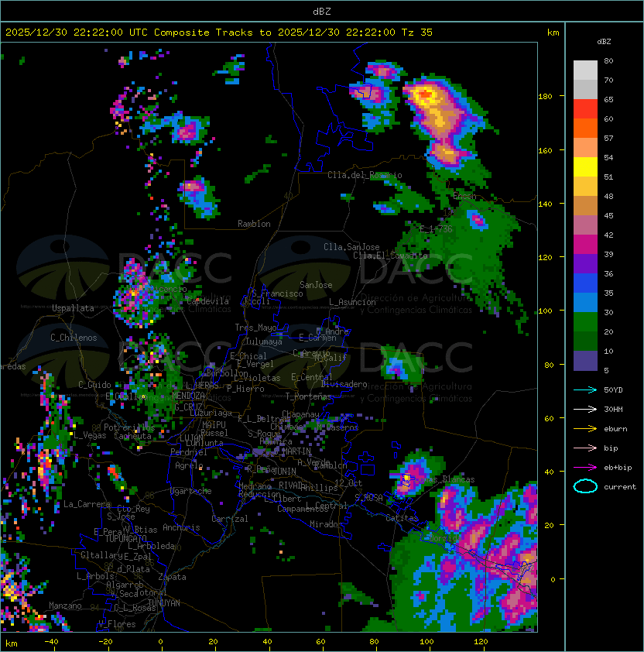Click the 'L_Asuncion' place label
The image size is (644, 652).
pyautogui.click(x=352, y=302)
